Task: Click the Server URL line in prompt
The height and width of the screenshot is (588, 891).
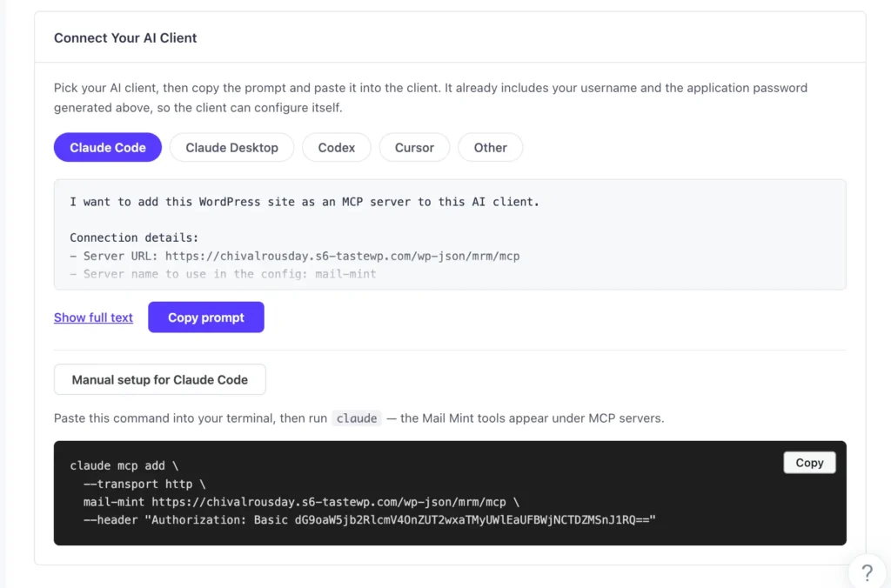Action: [294, 257]
